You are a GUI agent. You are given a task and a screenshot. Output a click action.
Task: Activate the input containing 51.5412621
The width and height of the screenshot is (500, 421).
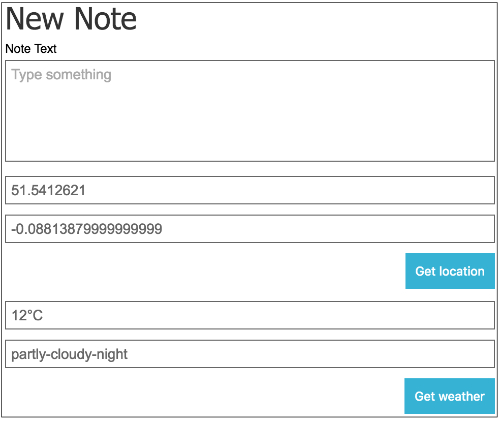(250, 190)
